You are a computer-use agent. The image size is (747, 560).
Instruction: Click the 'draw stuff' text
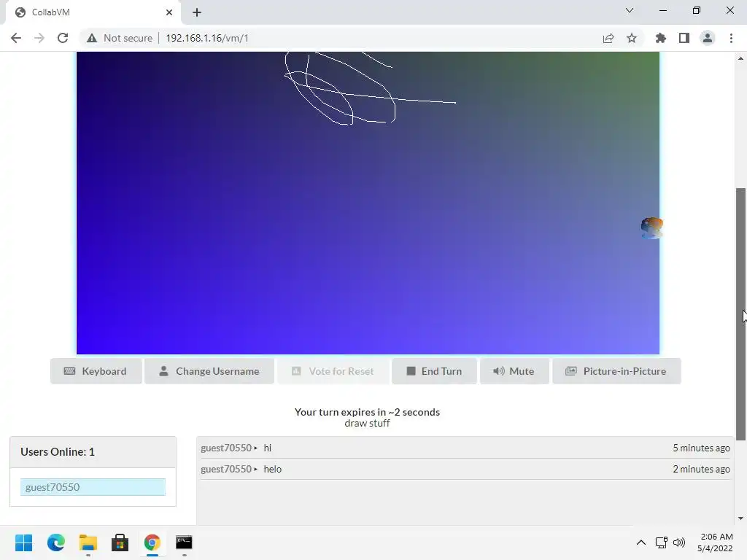[368, 424]
